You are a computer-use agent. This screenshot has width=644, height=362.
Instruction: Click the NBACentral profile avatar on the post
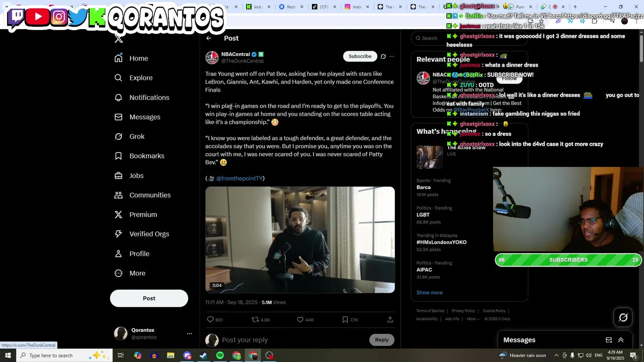pos(212,57)
